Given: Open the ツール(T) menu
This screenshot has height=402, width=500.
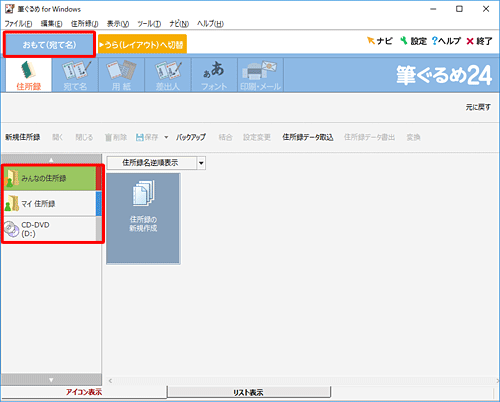Looking at the screenshot, I should click(149, 24).
